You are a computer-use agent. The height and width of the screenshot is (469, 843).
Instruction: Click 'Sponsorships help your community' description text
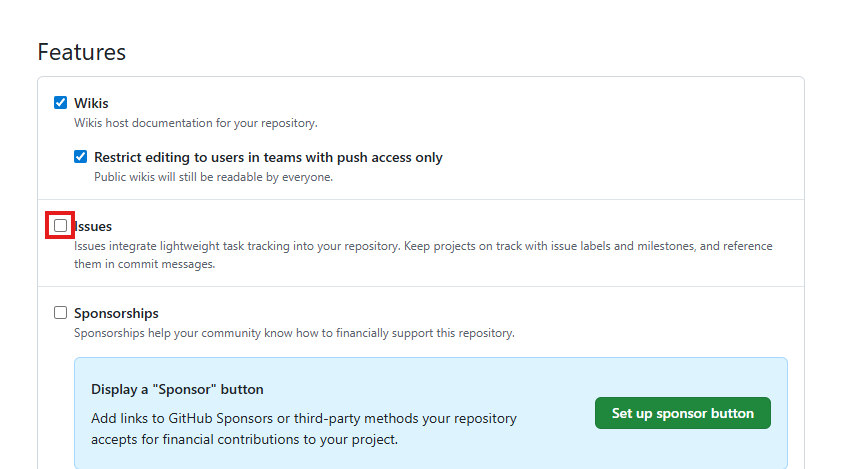click(x=294, y=333)
